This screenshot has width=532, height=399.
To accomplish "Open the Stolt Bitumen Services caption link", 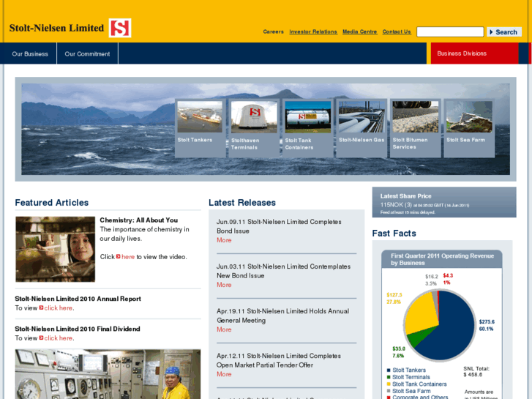I will [x=410, y=143].
